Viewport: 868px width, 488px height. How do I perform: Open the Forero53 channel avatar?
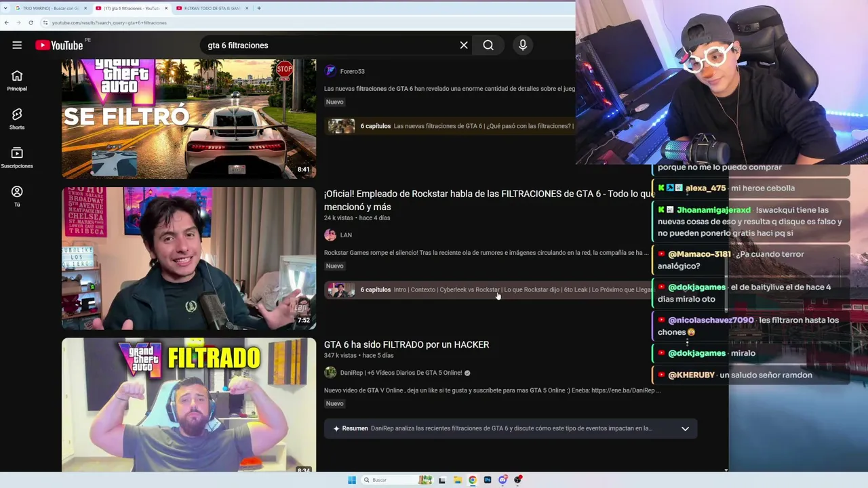tap(330, 71)
